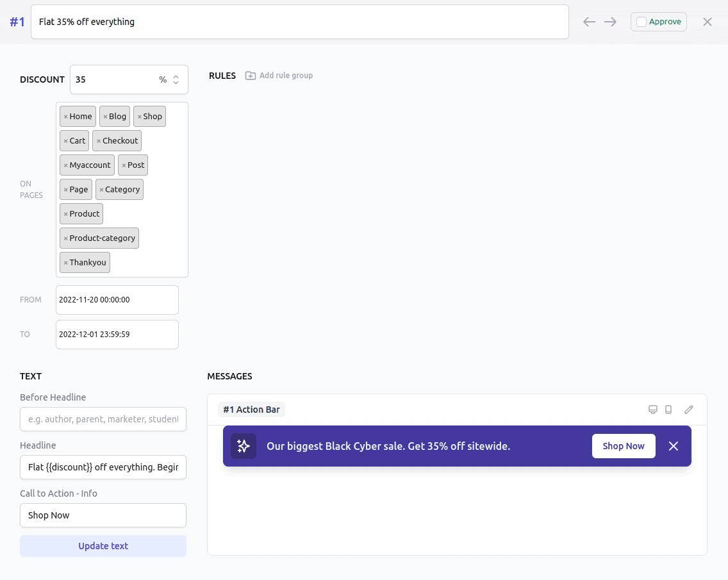Focus the Before Headline input field
This screenshot has height=580, width=728.
[103, 419]
